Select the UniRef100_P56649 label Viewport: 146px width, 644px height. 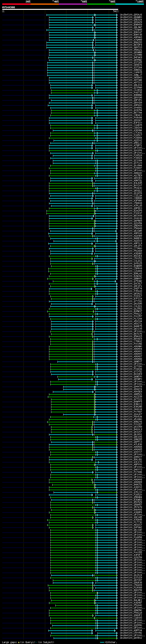click(x=131, y=228)
